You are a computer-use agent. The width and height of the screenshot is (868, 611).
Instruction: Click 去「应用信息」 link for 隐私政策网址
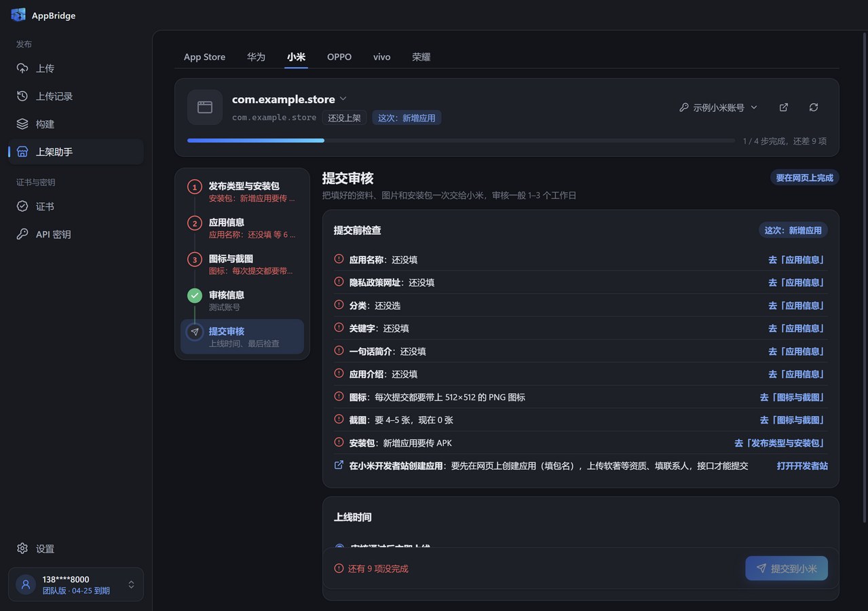click(x=797, y=282)
